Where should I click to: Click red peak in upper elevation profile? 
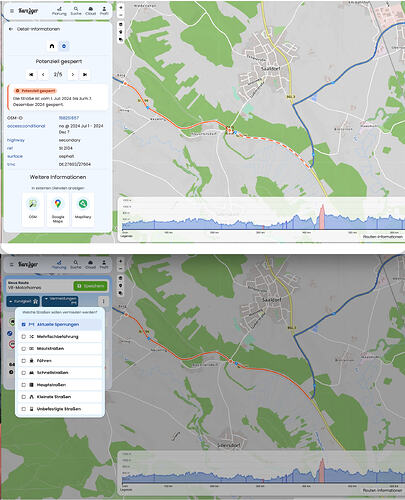coord(322,216)
